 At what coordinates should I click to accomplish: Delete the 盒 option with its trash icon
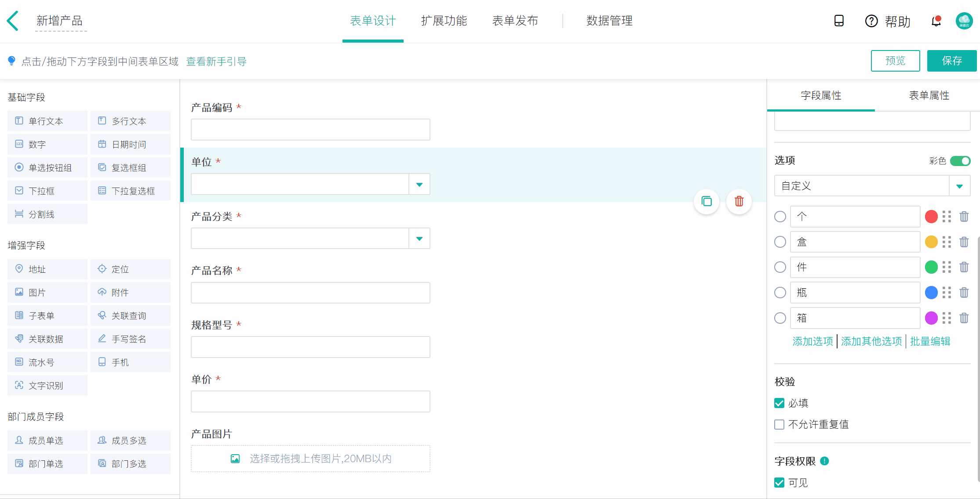pyautogui.click(x=964, y=242)
